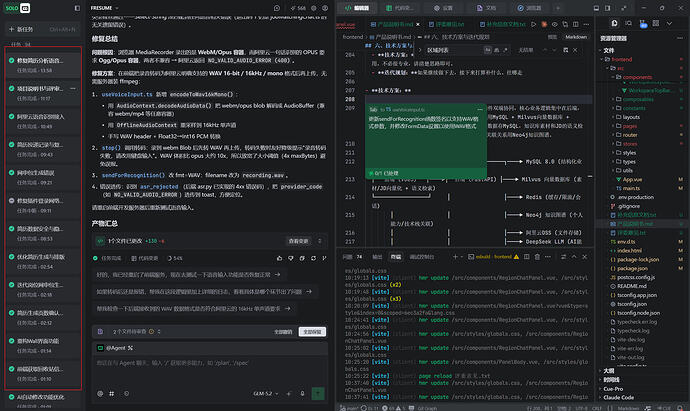Open the more views chevron in sidebar header
The width and height of the screenshot is (690, 411).
[x=669, y=23]
